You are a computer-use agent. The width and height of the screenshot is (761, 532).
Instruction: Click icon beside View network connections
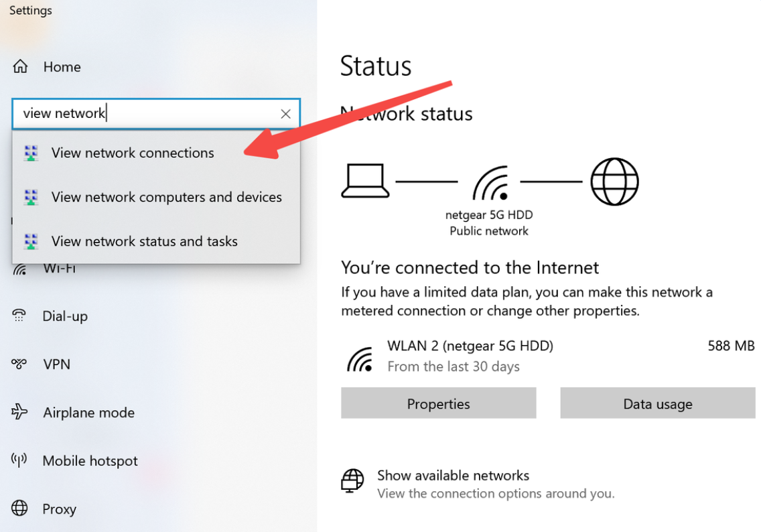[31, 153]
